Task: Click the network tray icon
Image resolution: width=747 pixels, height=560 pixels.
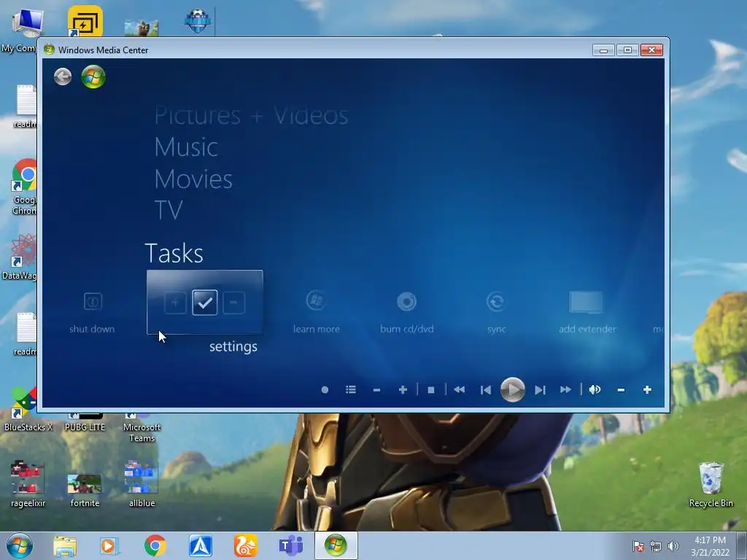Action: [x=656, y=546]
